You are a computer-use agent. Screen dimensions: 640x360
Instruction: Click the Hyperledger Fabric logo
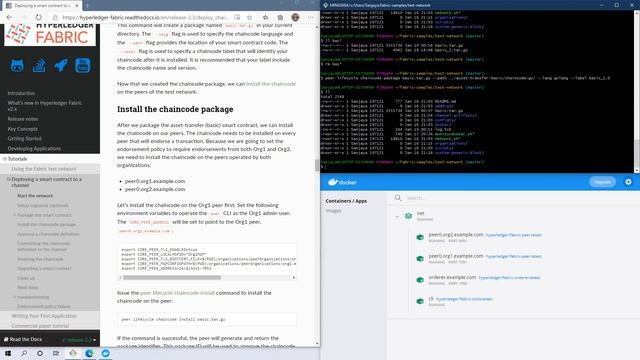tap(50, 34)
